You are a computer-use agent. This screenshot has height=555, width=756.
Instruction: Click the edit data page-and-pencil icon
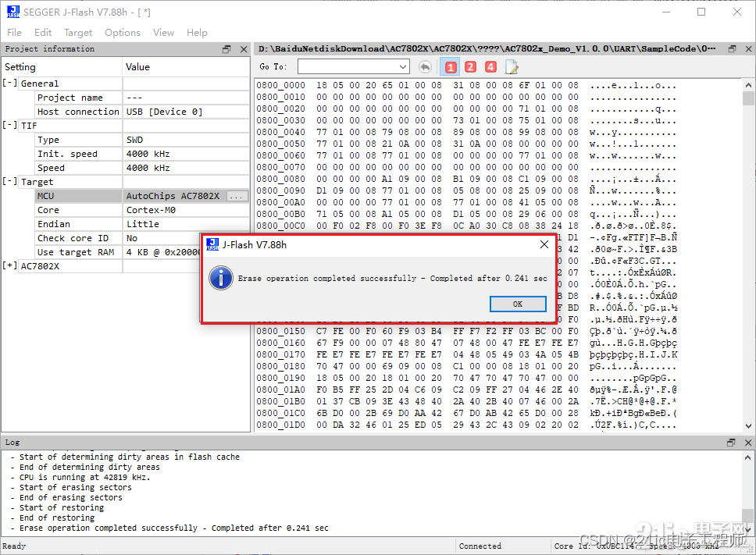[x=511, y=67]
